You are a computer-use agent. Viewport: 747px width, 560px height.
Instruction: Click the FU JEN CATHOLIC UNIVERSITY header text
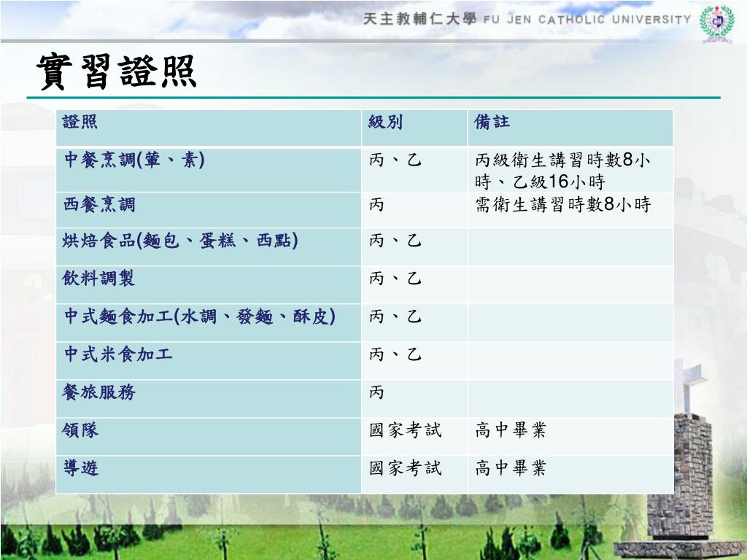click(x=587, y=20)
